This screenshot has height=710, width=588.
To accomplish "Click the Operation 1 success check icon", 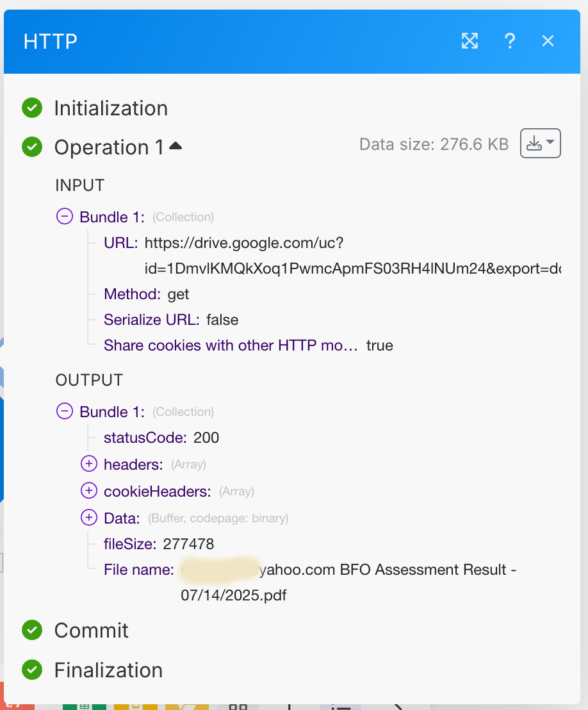I will 32,147.
